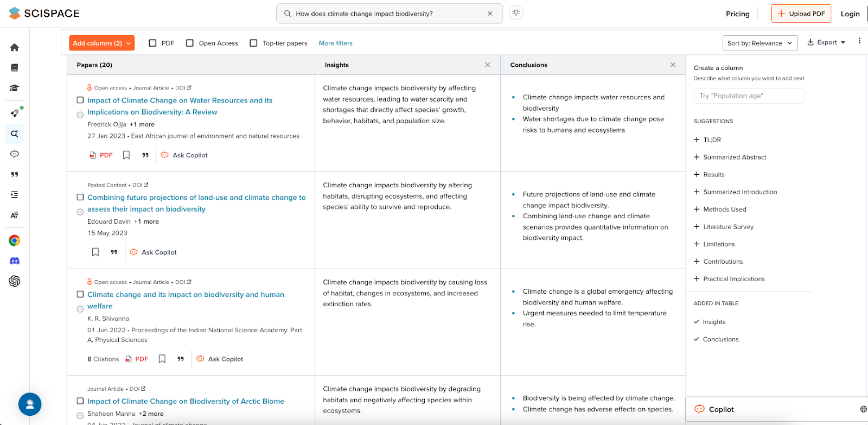This screenshot has width=868, height=425.
Task: Open the quotation marks icon in the sidebar
Action: pos(15,174)
